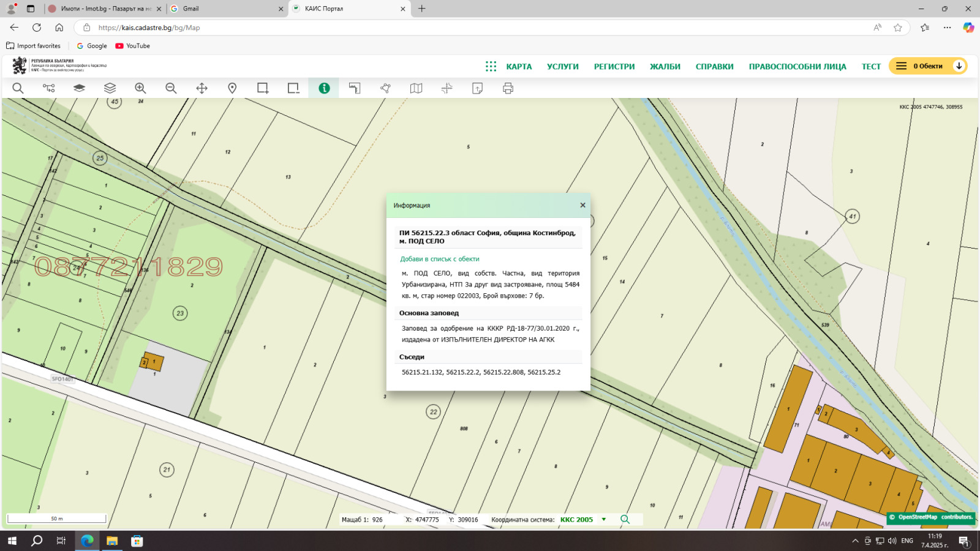Toggle the green information tool
980x551 pixels.
(x=324, y=88)
